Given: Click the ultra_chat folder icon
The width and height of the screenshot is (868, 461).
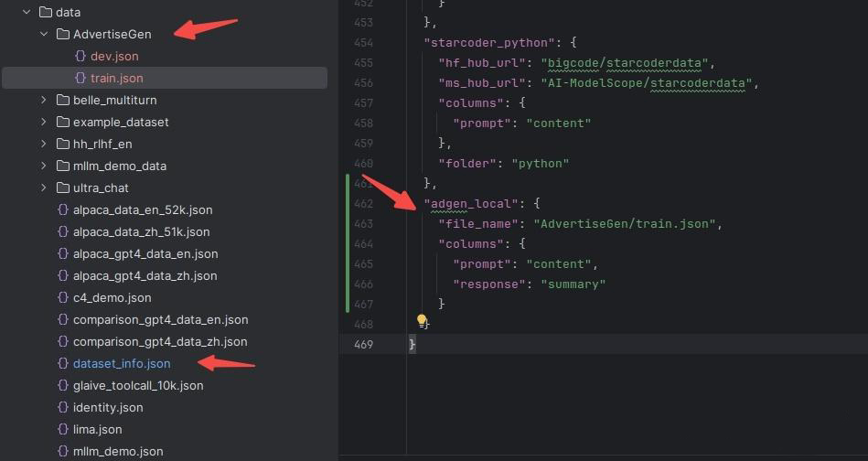Looking at the screenshot, I should pyautogui.click(x=63, y=188).
